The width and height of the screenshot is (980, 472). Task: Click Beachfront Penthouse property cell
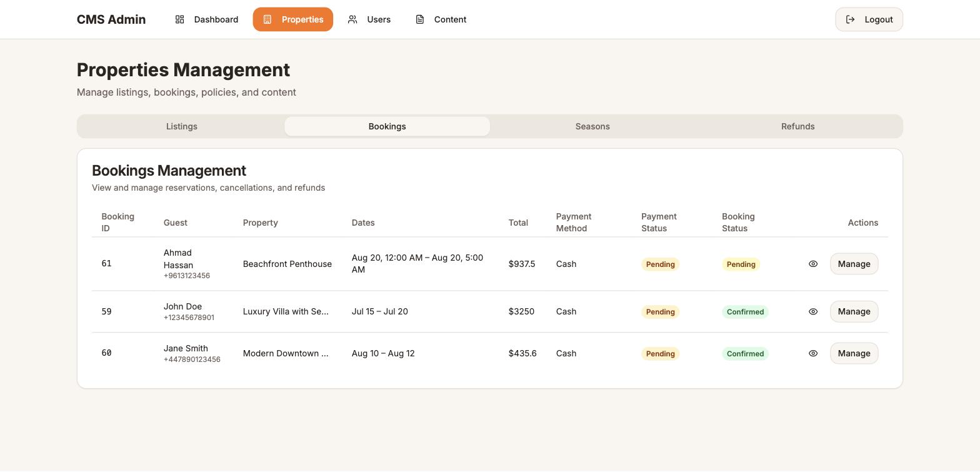click(287, 264)
